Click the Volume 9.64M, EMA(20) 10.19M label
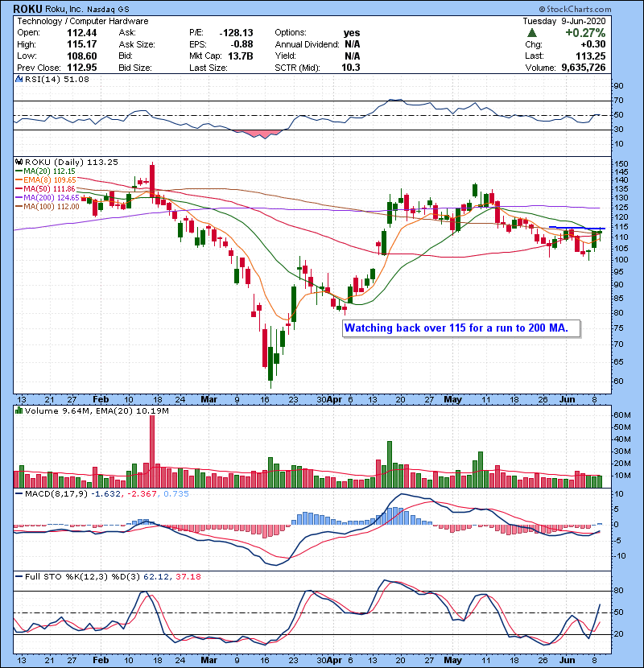 point(97,411)
